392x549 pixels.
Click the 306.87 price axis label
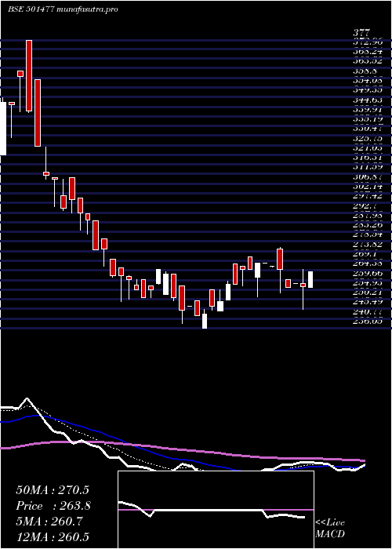coord(367,176)
